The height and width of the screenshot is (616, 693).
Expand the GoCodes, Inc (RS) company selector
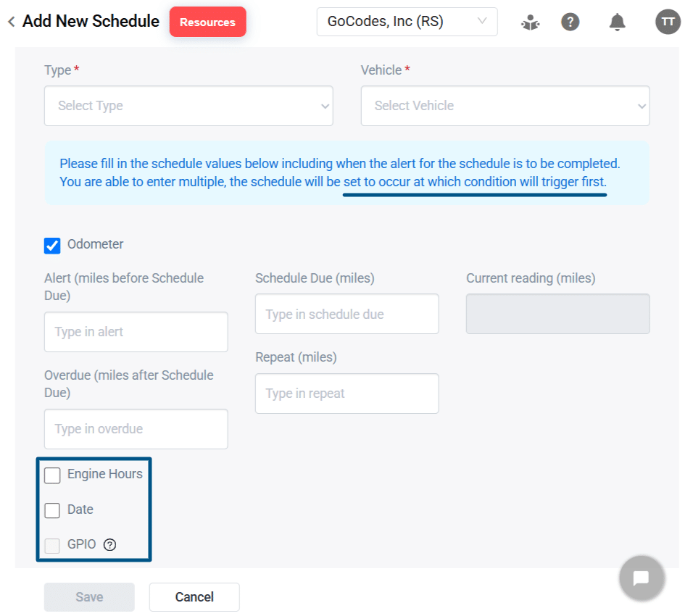[x=407, y=22]
